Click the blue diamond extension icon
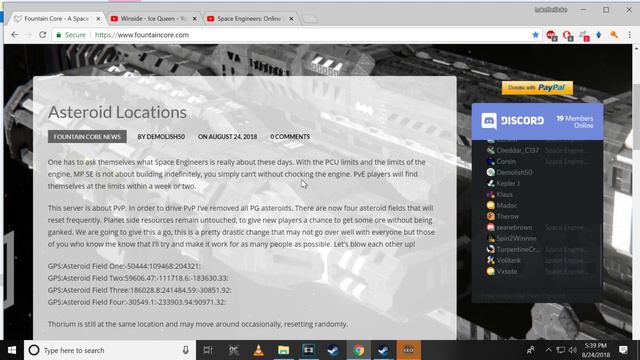Image resolution: width=640 pixels, height=360 pixels. 599,35
